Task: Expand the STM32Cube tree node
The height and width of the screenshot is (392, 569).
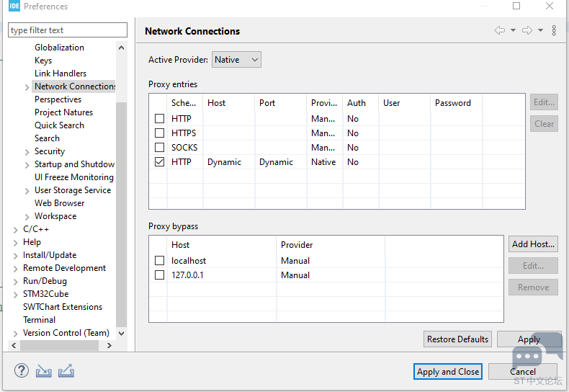Action: tap(16, 294)
